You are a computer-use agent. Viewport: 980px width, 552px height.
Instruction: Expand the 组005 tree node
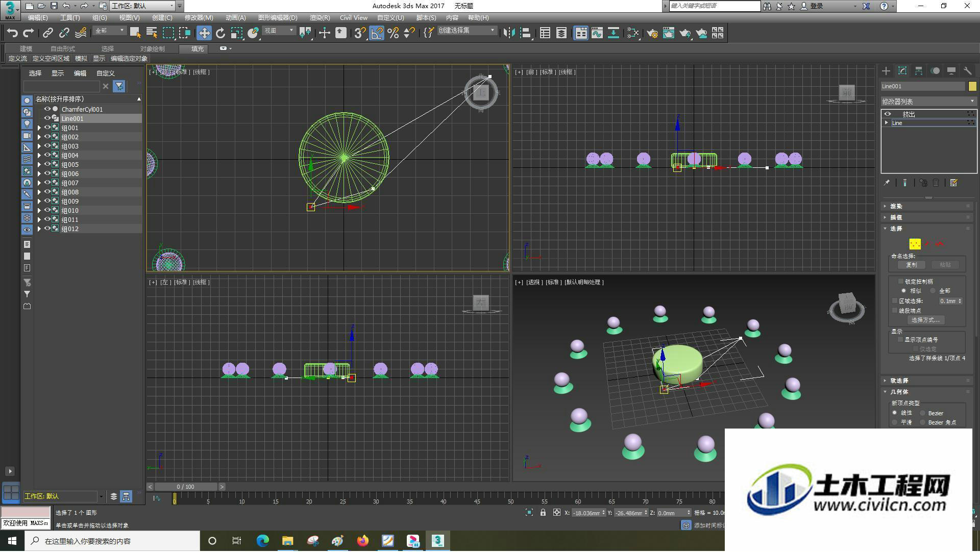(x=39, y=164)
